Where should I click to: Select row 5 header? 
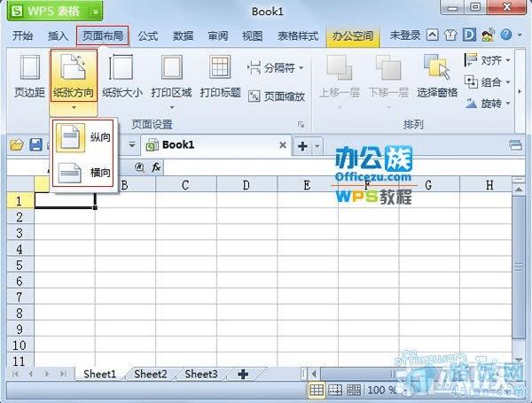[x=20, y=265]
